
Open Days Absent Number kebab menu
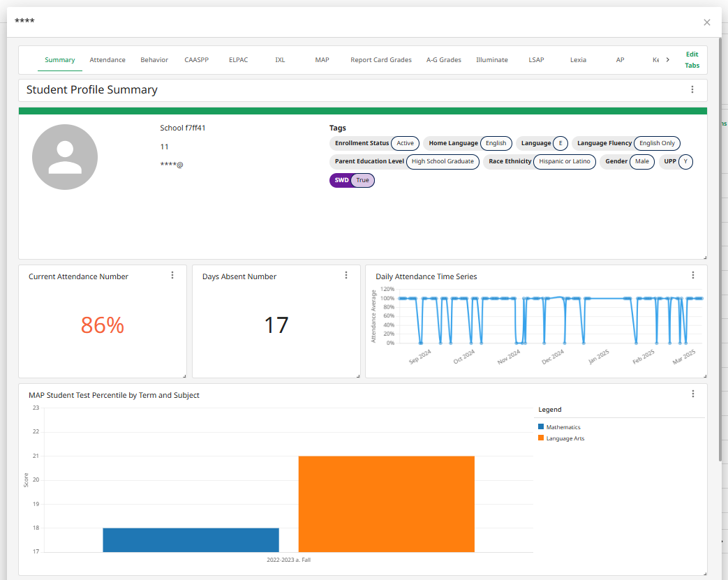click(x=346, y=275)
